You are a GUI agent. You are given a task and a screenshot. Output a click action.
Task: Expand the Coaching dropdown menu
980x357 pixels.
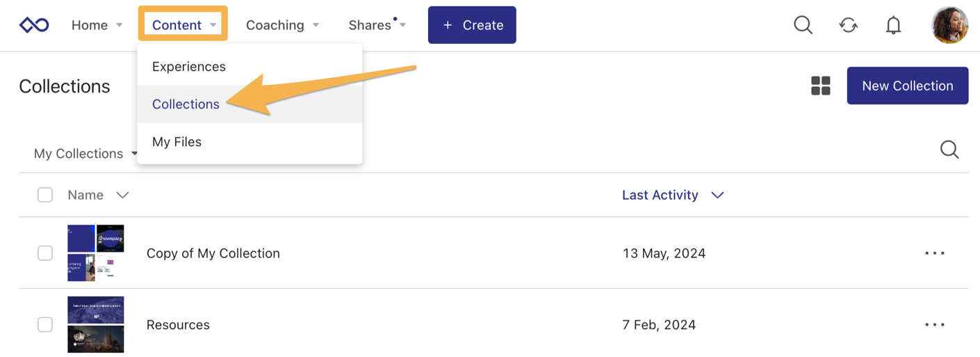click(x=282, y=25)
